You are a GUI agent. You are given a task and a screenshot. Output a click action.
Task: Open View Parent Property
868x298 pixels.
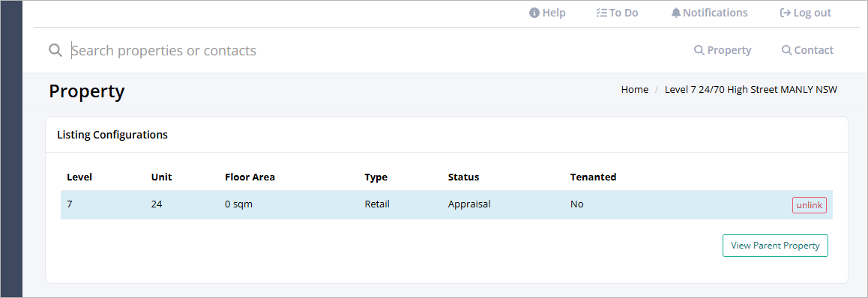[x=775, y=246]
